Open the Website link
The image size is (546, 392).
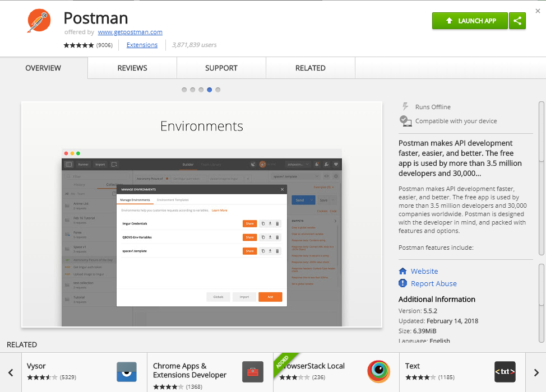coord(424,271)
